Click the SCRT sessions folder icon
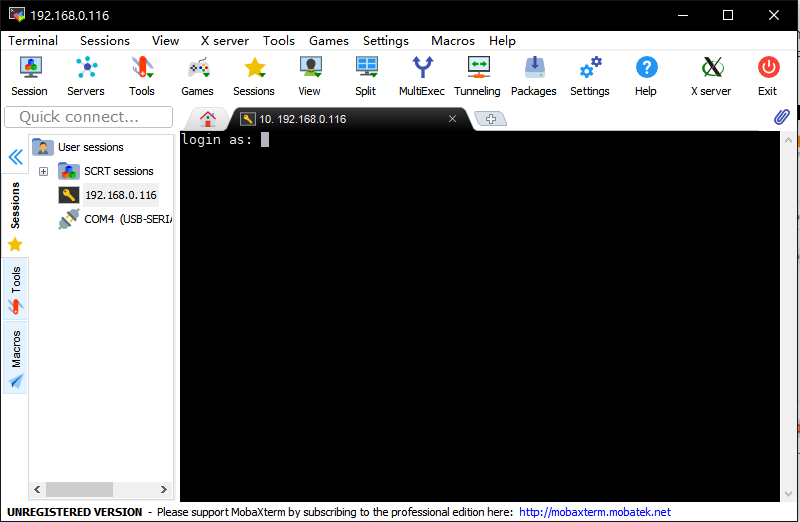The image size is (800, 522). pyautogui.click(x=68, y=171)
